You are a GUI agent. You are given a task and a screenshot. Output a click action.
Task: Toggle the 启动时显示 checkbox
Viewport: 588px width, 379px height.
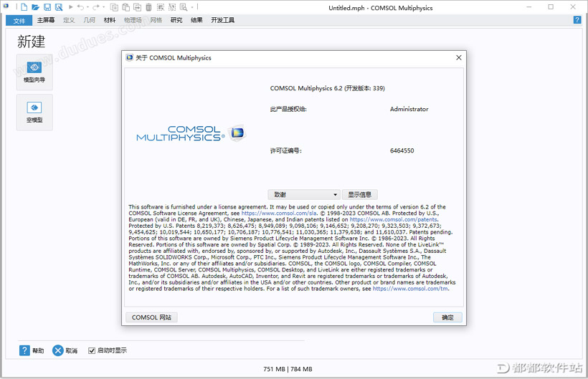[92, 350]
